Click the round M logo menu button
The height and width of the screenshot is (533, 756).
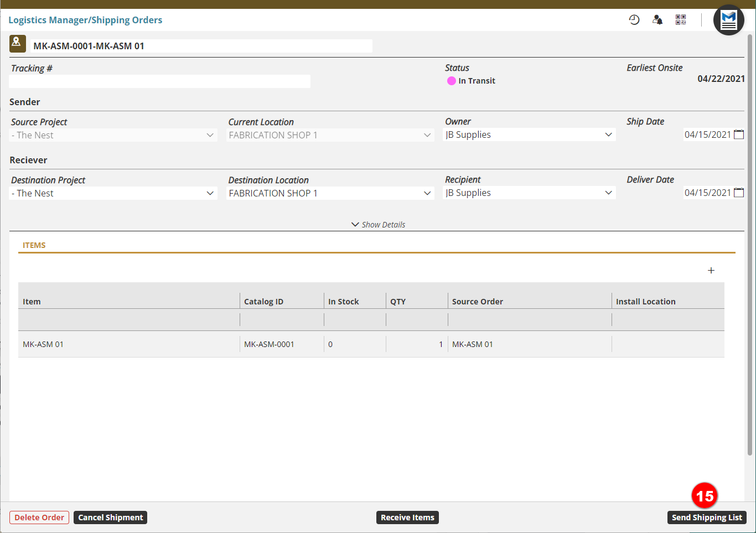(729, 20)
